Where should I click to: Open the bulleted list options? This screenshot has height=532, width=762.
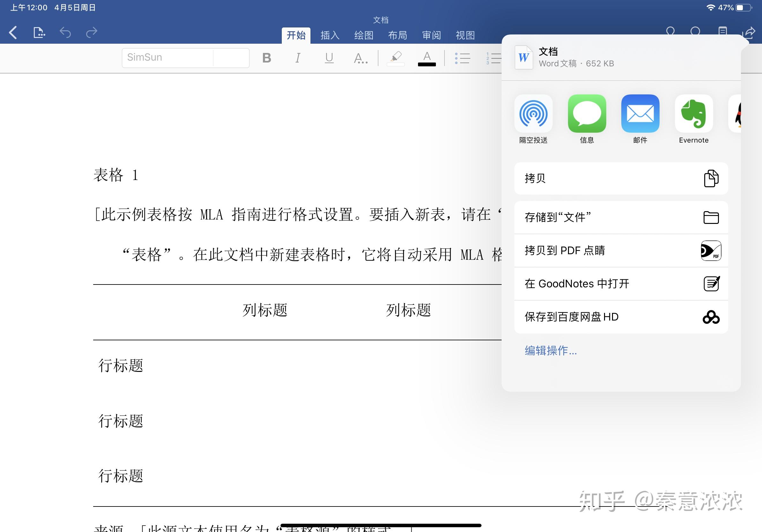462,58
